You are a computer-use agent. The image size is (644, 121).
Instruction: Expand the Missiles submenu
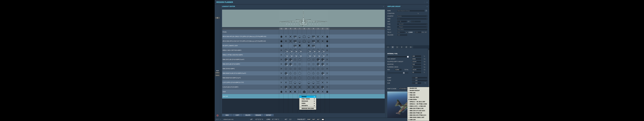point(308,101)
